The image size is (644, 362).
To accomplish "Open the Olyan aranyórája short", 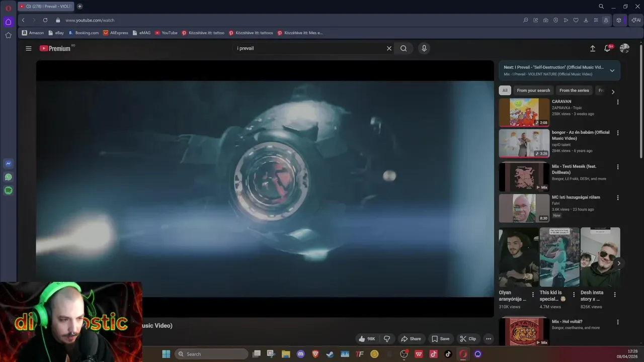I will [x=519, y=257].
